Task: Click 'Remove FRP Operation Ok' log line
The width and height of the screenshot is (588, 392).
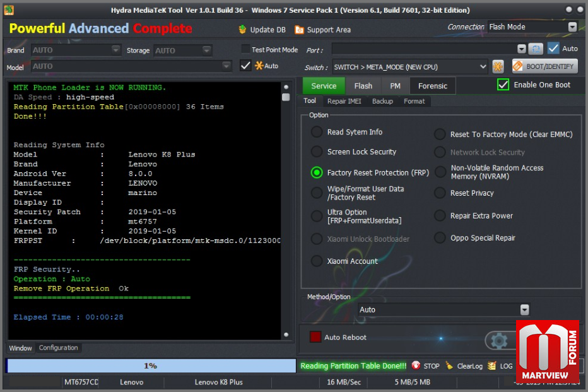Action: pyautogui.click(x=71, y=288)
